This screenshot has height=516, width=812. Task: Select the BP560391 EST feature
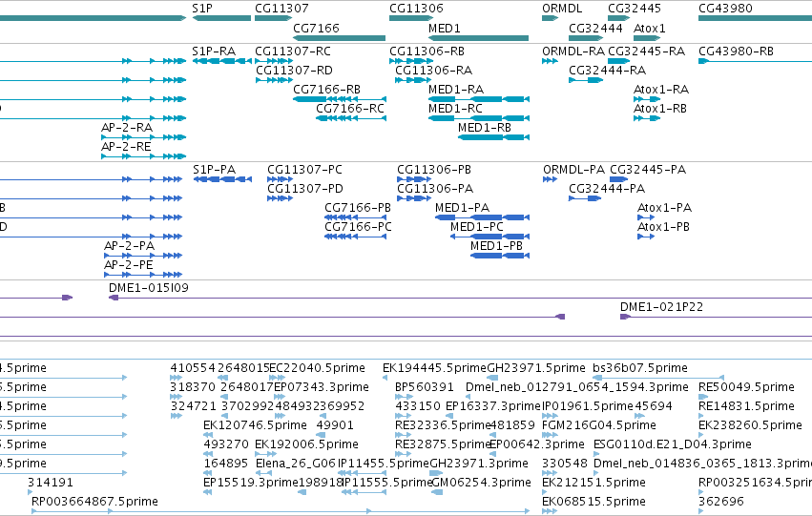tap(404, 397)
